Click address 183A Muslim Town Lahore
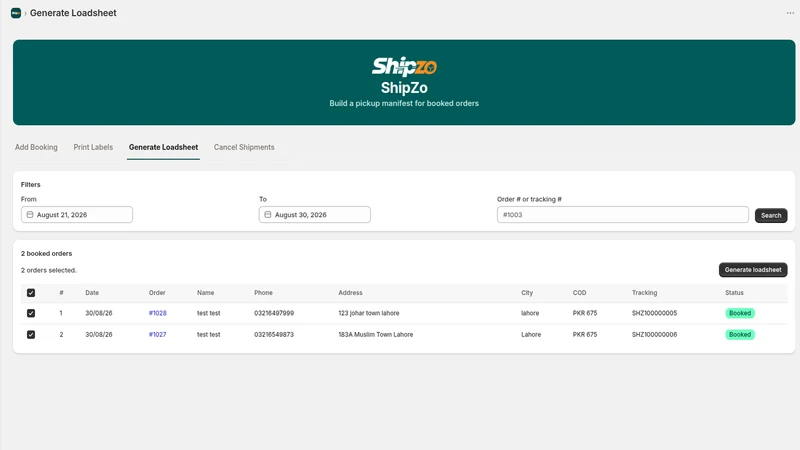This screenshot has width=800, height=450. coord(376,335)
